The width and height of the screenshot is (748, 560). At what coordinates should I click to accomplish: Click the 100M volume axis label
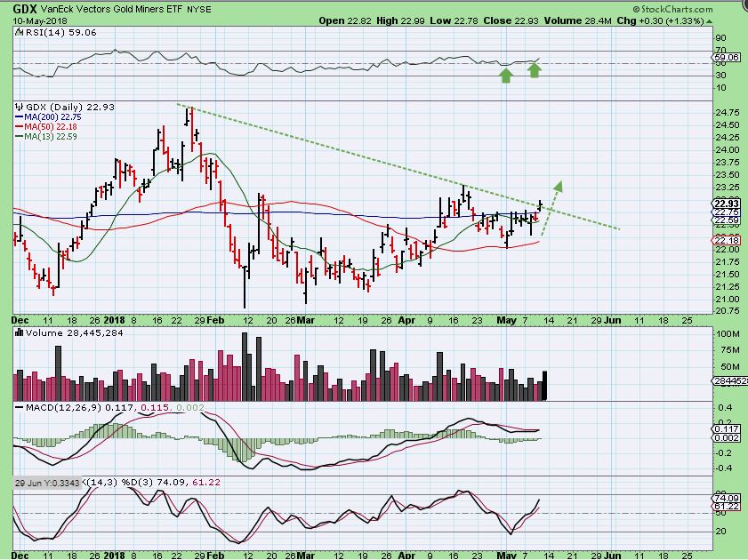pyautogui.click(x=728, y=334)
